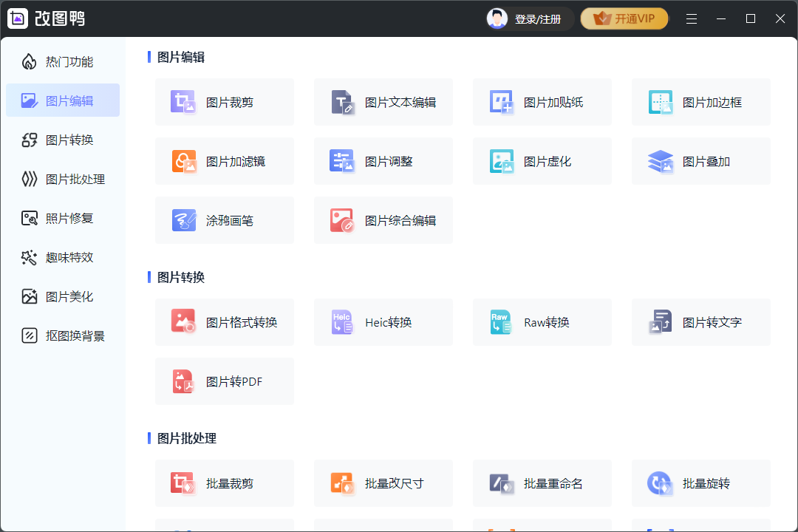Image resolution: width=798 pixels, height=532 pixels.
Task: Open the hamburger menu in title bar
Action: [692, 19]
